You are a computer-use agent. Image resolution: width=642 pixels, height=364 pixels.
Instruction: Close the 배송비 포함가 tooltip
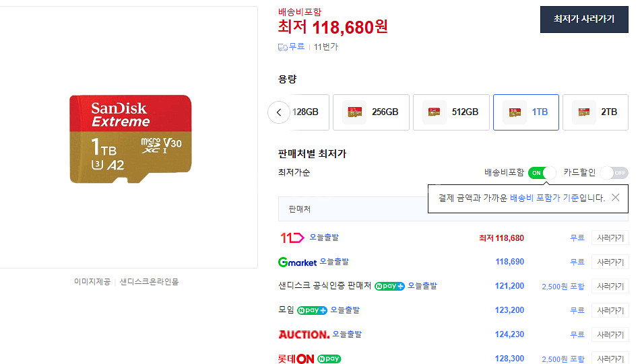coord(614,198)
